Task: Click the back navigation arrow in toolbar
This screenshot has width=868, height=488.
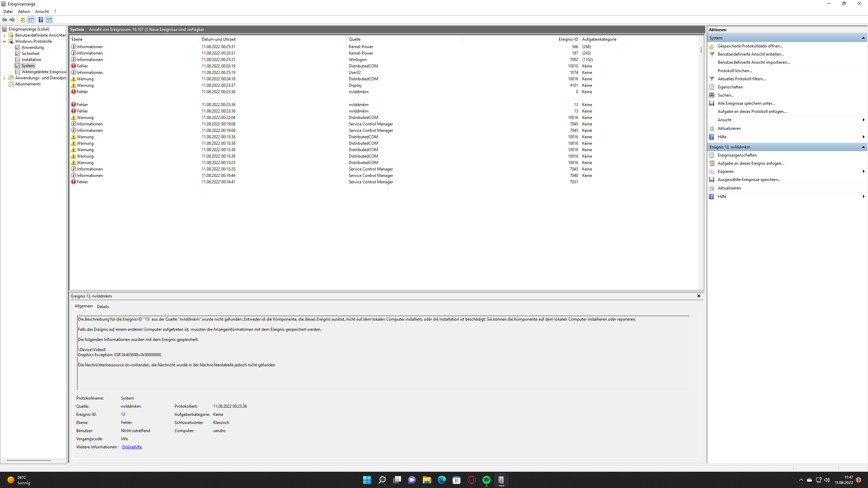Action: pyautogui.click(x=4, y=20)
